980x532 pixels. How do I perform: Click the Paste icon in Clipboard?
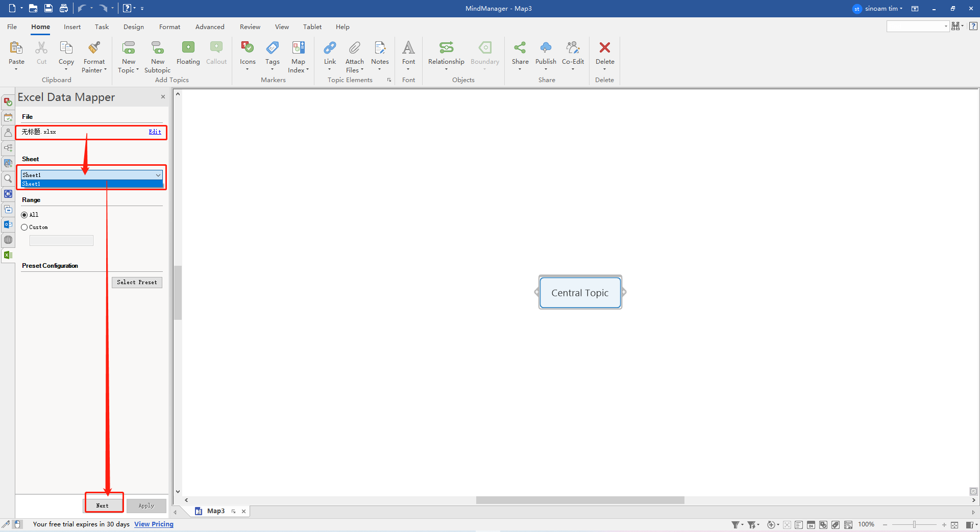[x=16, y=48]
